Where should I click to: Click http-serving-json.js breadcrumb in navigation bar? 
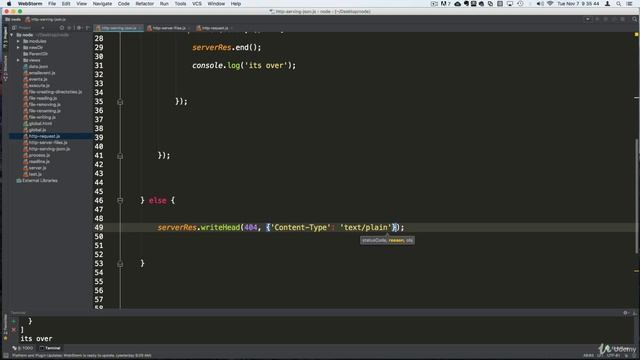pyautogui.click(x=46, y=19)
